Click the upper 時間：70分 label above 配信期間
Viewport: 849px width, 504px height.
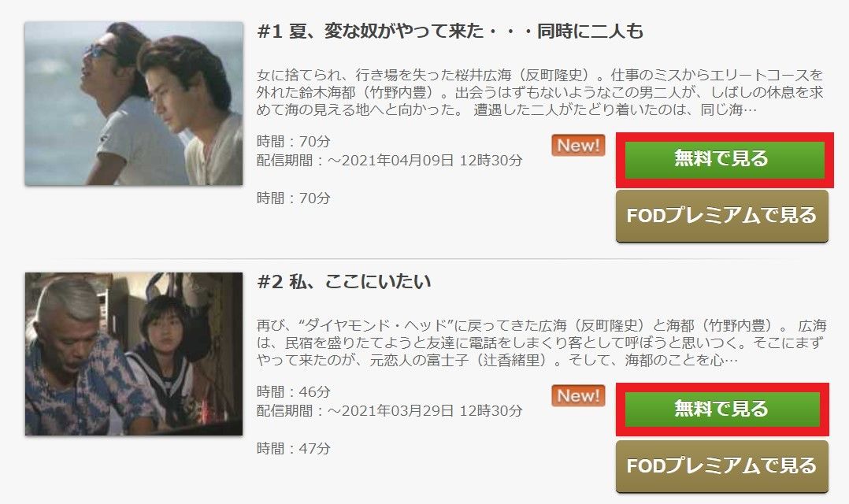[294, 142]
